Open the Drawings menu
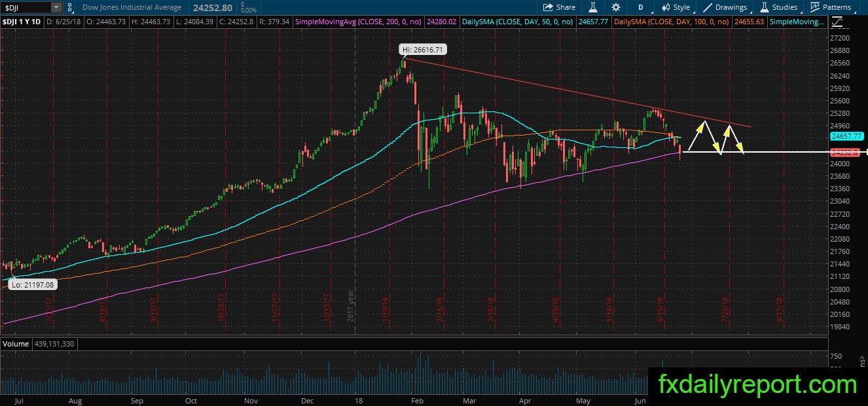Screen dimensions: 868x406 [725, 7]
